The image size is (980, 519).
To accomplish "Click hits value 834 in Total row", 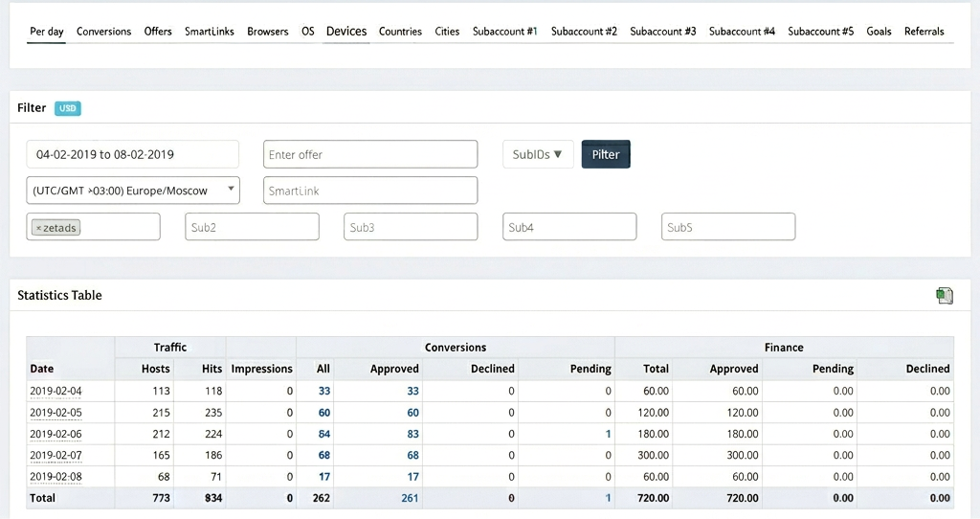I will pyautogui.click(x=213, y=498).
